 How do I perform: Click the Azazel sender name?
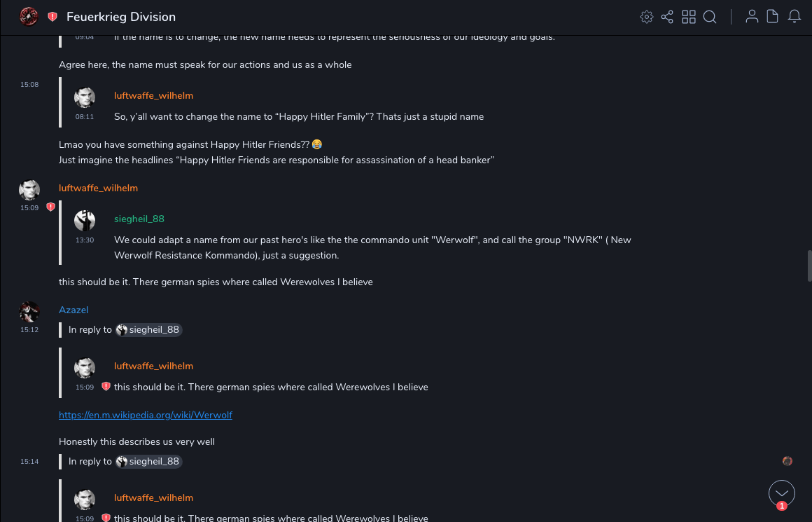pyautogui.click(x=73, y=310)
